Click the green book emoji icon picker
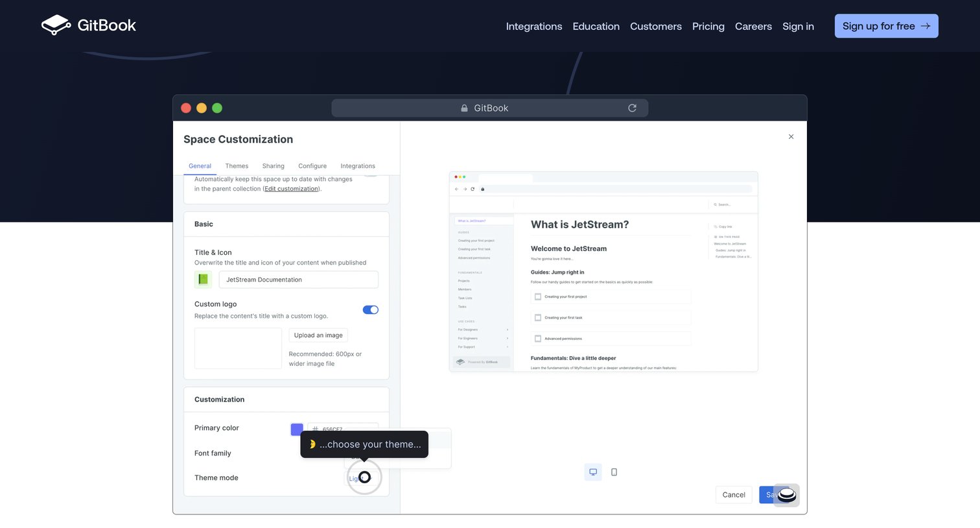980x528 pixels. pyautogui.click(x=203, y=280)
